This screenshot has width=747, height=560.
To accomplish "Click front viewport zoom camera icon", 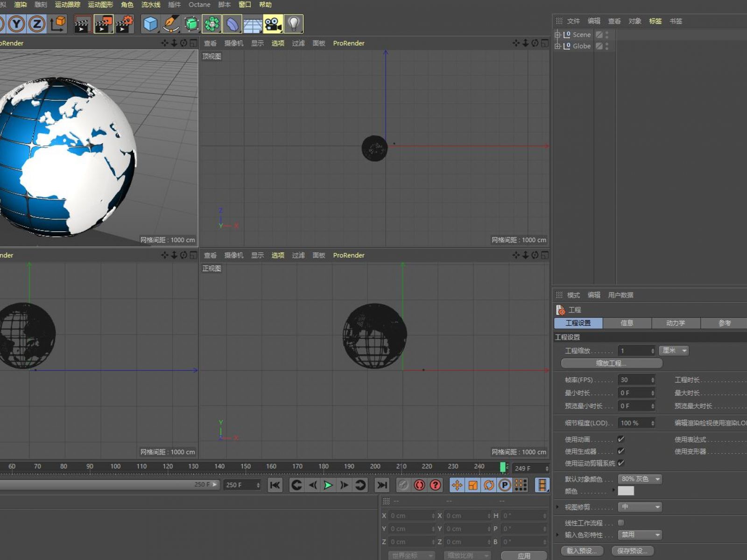I will click(526, 255).
